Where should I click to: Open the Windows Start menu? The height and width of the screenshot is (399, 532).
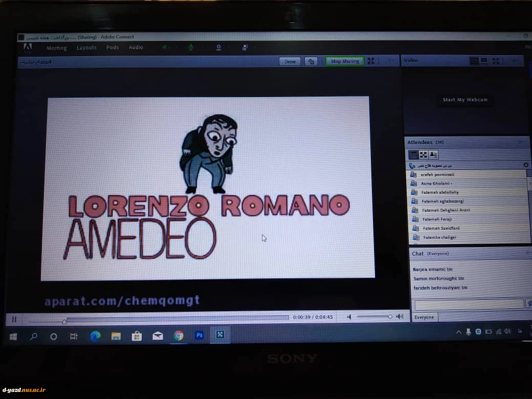(14, 337)
